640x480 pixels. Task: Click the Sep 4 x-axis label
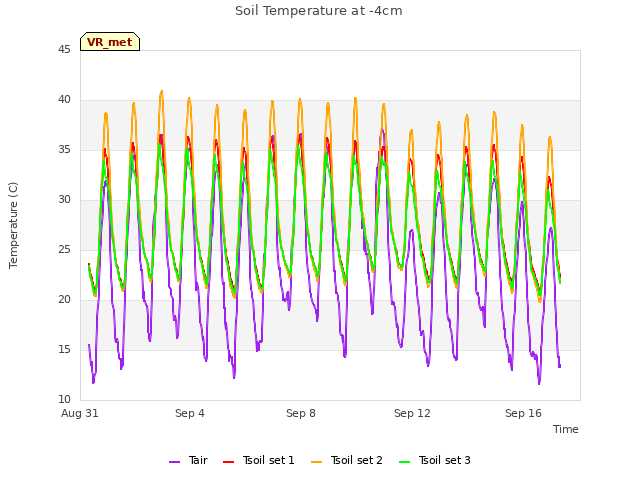(x=190, y=413)
